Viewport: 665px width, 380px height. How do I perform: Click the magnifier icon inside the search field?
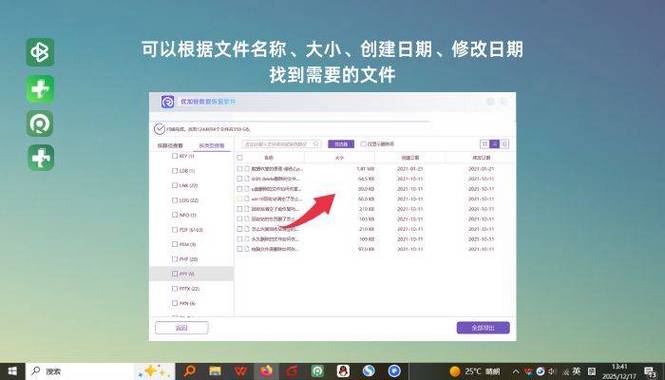[x=316, y=144]
